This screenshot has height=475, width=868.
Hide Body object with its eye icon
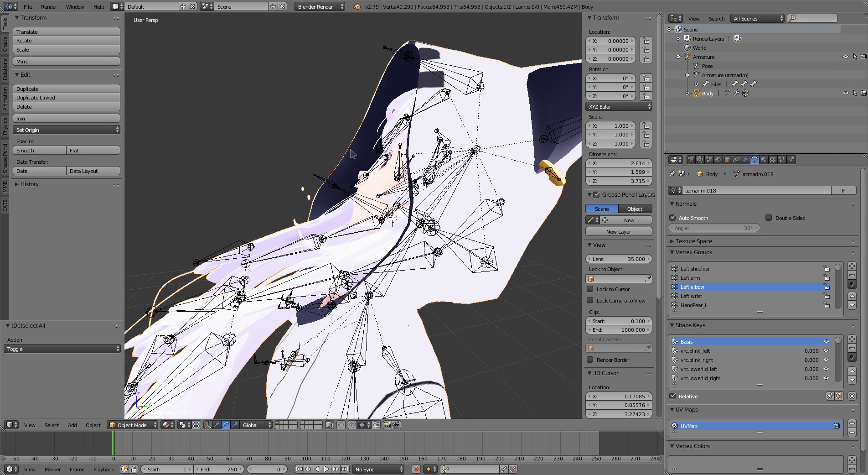(x=846, y=93)
